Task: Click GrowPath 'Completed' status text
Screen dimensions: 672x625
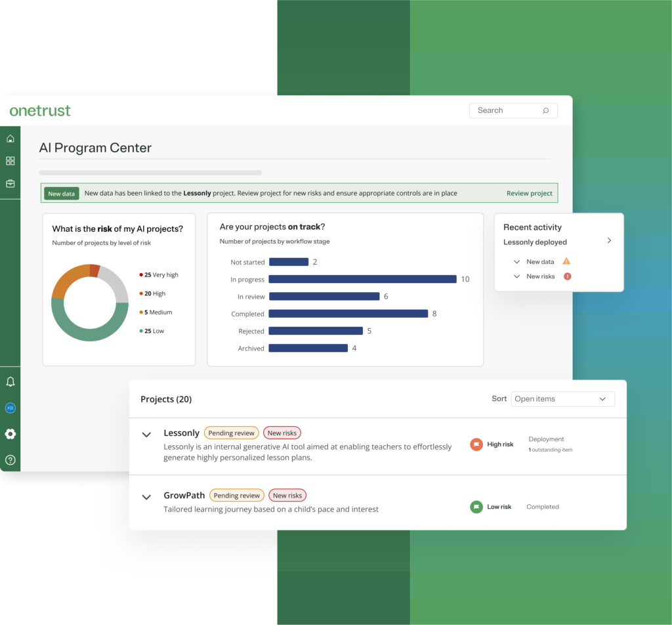Action: (543, 507)
